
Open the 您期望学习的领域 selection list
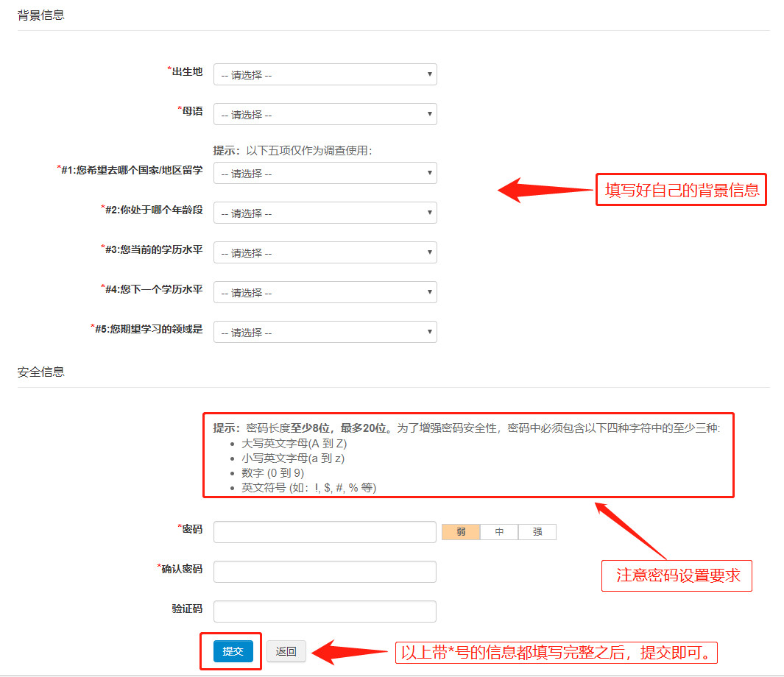click(x=324, y=332)
